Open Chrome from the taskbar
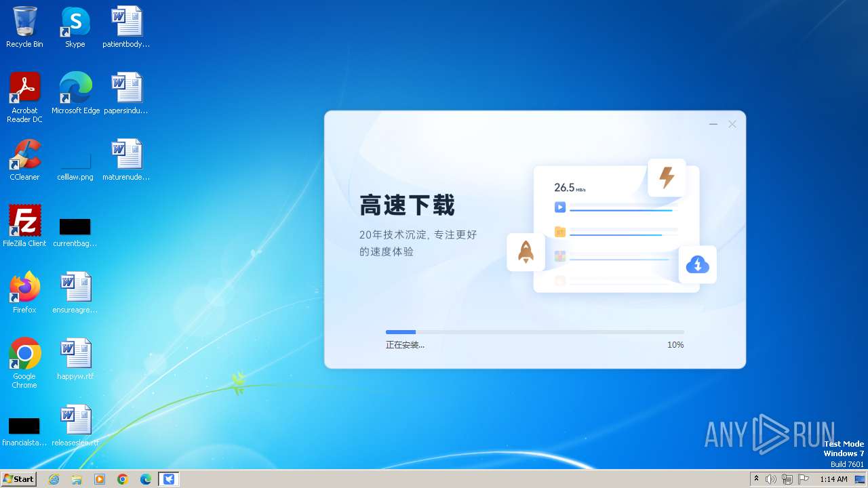The image size is (868, 488). click(123, 479)
